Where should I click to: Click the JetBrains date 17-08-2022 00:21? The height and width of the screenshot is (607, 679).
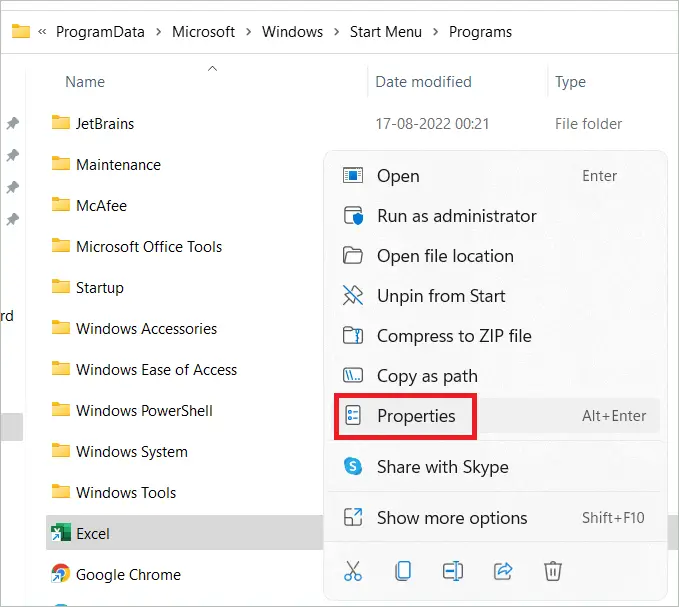point(432,124)
